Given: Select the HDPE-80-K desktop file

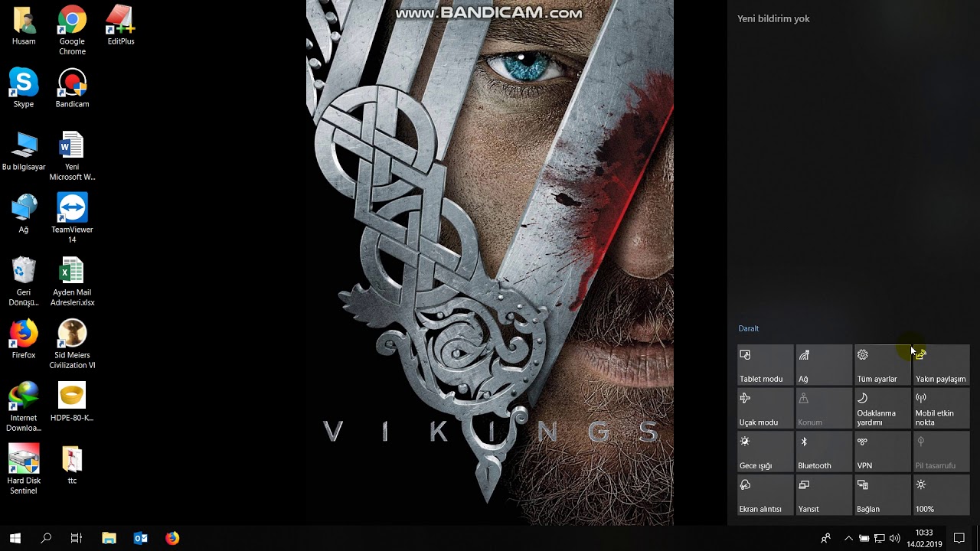Looking at the screenshot, I should pos(72,403).
